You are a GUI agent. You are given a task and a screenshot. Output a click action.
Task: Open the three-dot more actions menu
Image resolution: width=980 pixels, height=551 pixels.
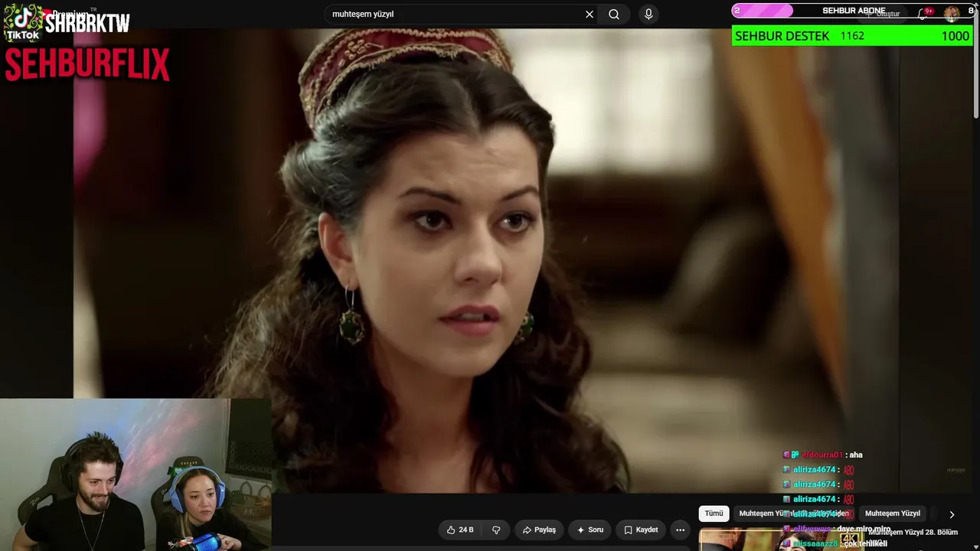(680, 530)
